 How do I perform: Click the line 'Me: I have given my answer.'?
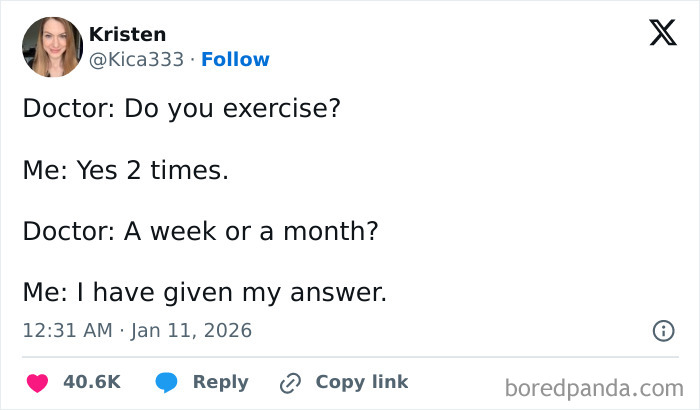[x=204, y=293]
